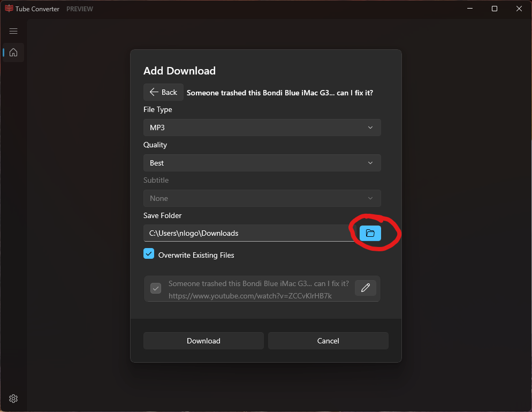
Task: Open the Subtitle dropdown showing None
Action: pyautogui.click(x=262, y=198)
